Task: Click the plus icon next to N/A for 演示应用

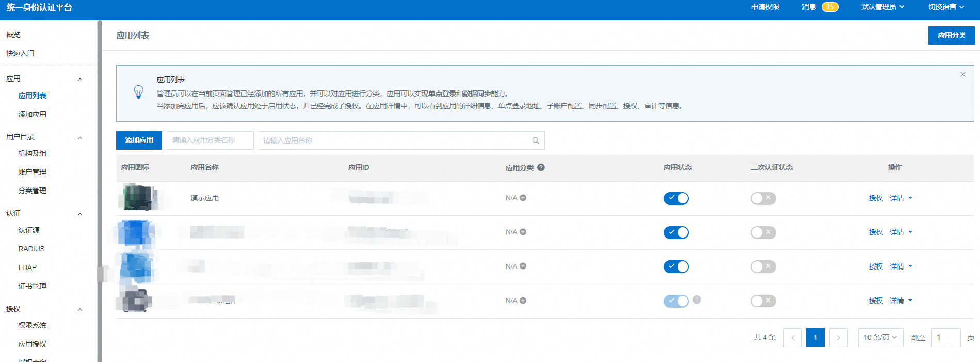Action: pos(523,198)
